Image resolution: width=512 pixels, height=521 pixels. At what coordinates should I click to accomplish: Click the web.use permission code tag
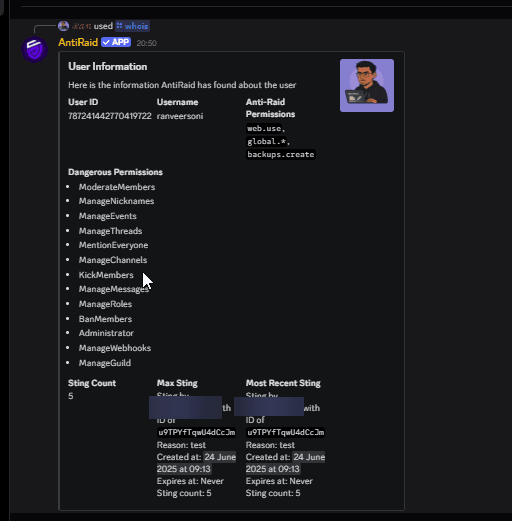coord(264,128)
